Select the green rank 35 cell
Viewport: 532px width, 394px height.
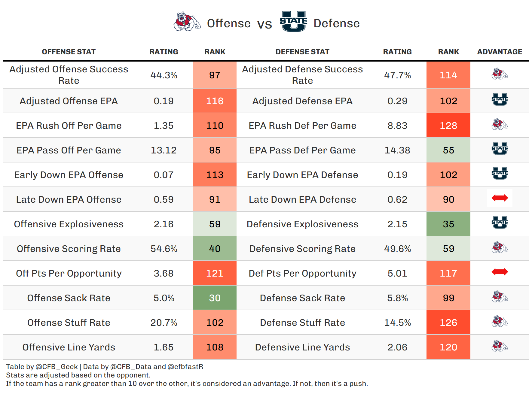[448, 224]
